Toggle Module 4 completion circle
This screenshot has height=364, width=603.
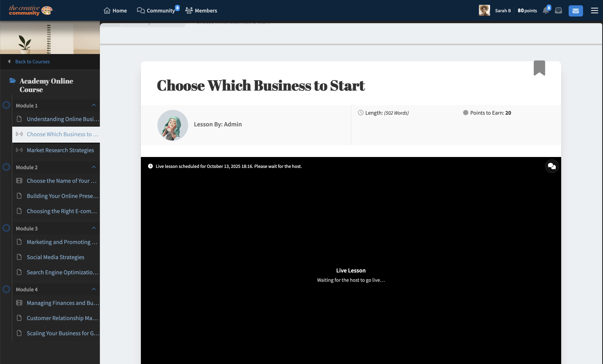pyautogui.click(x=6, y=289)
